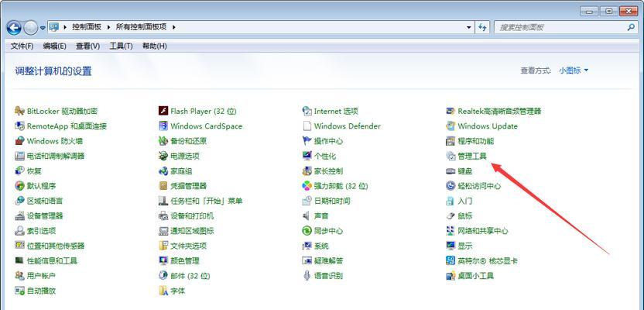Screen dimensions: 644x310
Task: Expand the arrow after 所有控制面板项
Action: (x=173, y=27)
